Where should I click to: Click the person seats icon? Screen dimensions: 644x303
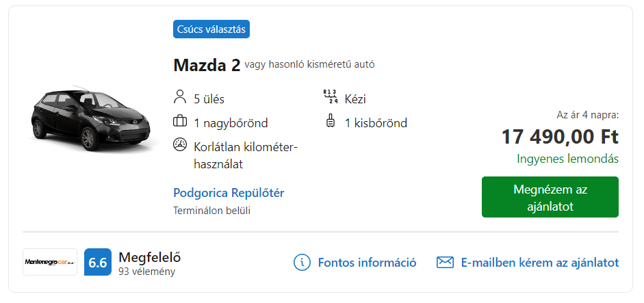(180, 98)
